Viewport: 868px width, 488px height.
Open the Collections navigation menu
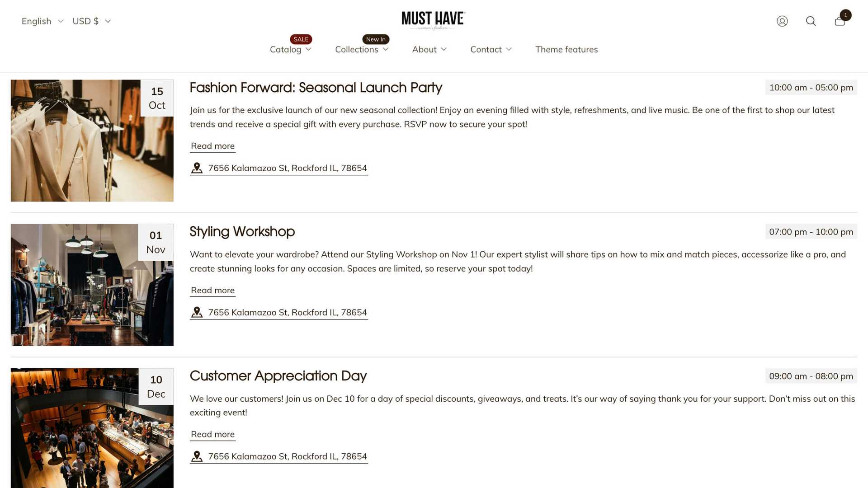coord(362,49)
